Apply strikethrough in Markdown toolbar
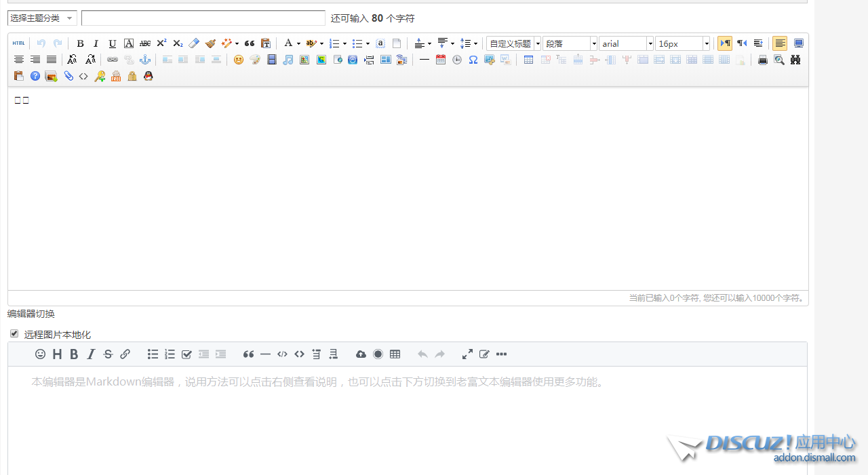 pyautogui.click(x=108, y=354)
